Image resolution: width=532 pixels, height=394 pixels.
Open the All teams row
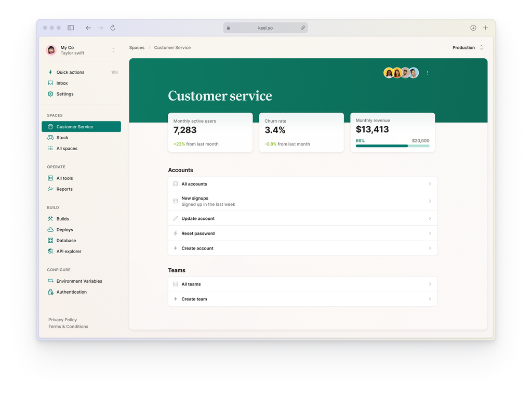303,284
